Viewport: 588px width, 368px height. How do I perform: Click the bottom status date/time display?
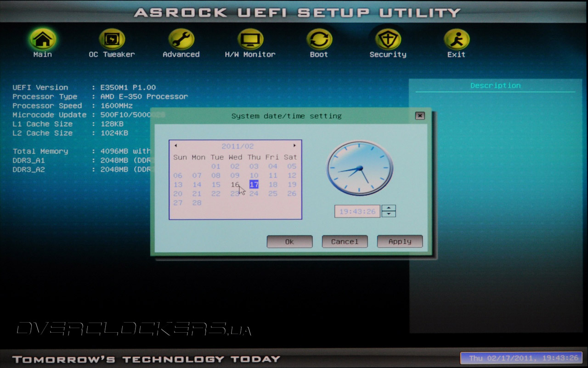[x=521, y=358]
